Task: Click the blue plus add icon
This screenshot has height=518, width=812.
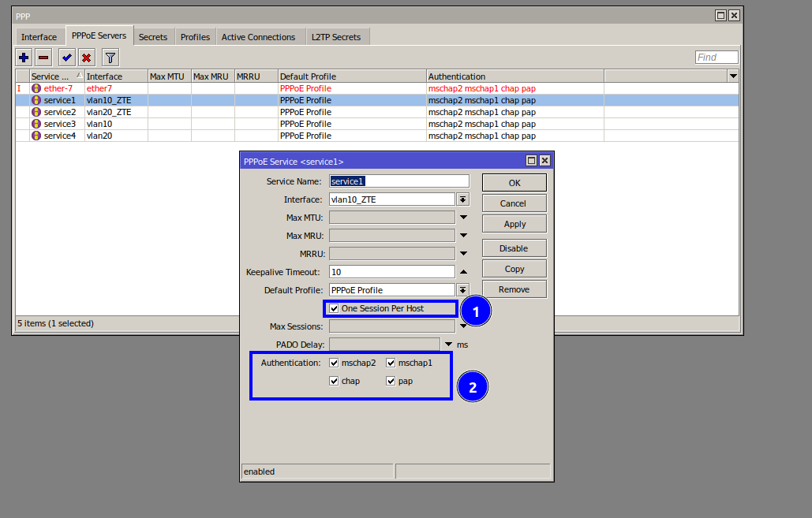Action: 24,58
